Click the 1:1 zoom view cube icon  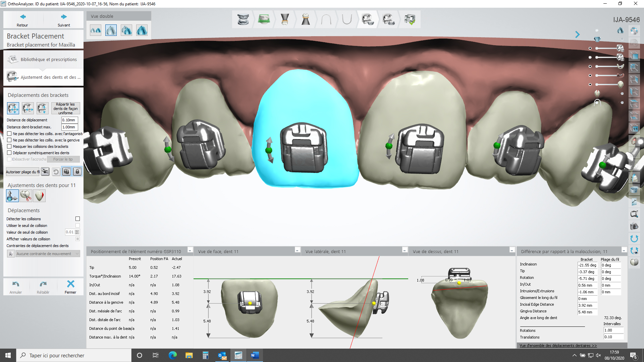coord(634,128)
